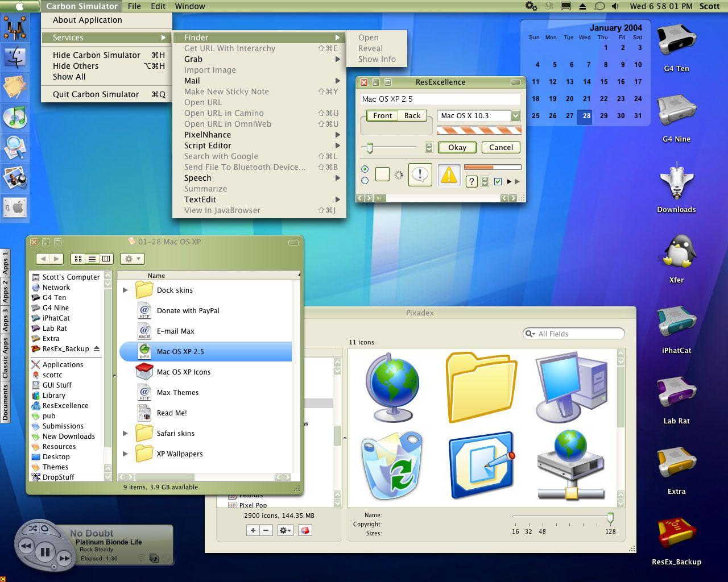This screenshot has height=582, width=728.
Task: Click the Pixadex icon size slider
Action: click(x=610, y=518)
